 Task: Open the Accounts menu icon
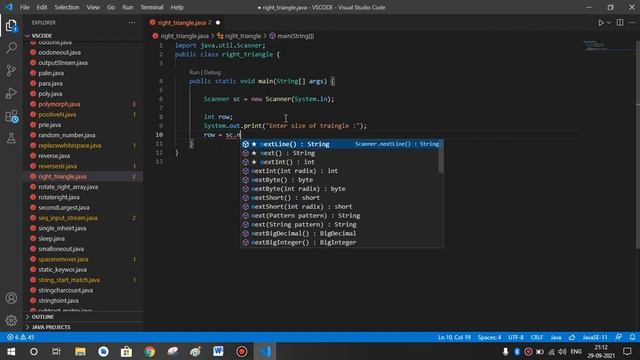pyautogui.click(x=11, y=298)
